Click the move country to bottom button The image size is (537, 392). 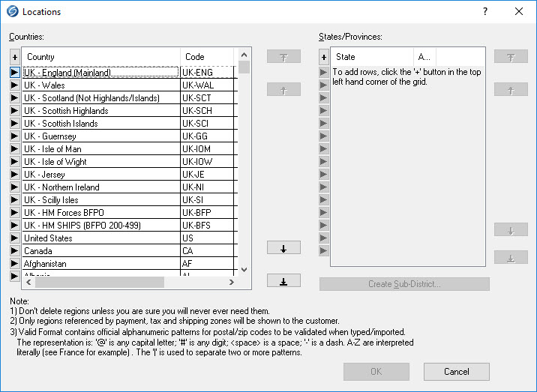tap(283, 281)
